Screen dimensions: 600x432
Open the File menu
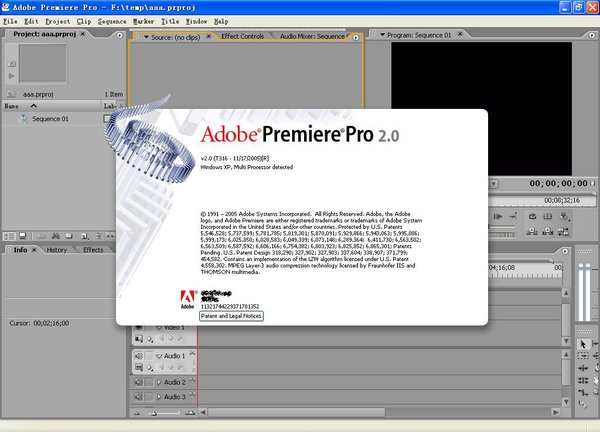click(x=10, y=21)
